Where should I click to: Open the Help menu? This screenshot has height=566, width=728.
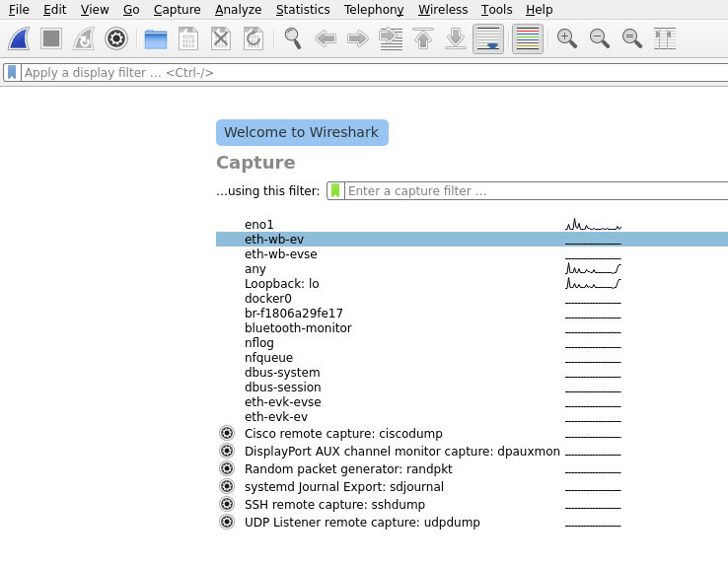tap(539, 9)
